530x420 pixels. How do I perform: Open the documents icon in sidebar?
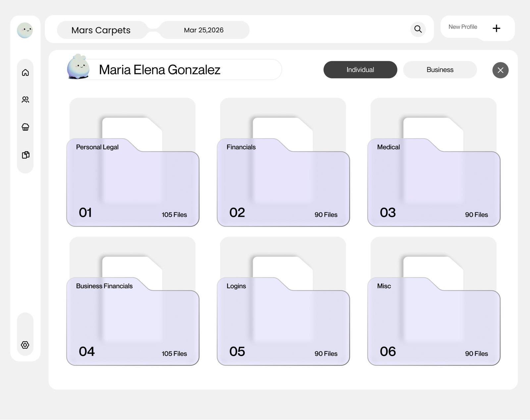[26, 155]
